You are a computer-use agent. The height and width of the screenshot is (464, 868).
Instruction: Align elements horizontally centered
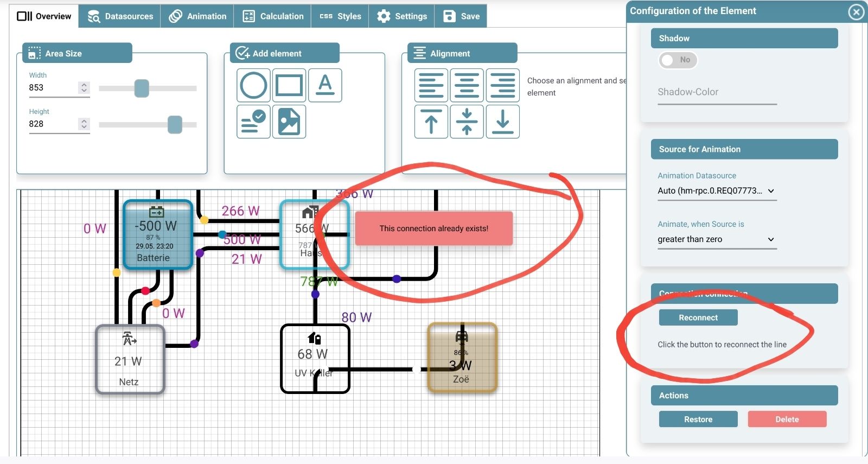467,85
